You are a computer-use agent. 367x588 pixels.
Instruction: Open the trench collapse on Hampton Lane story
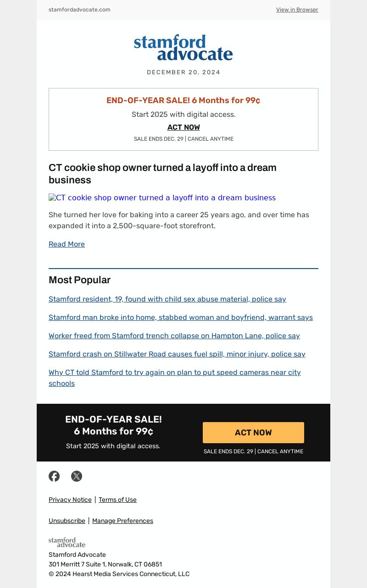[x=174, y=335]
